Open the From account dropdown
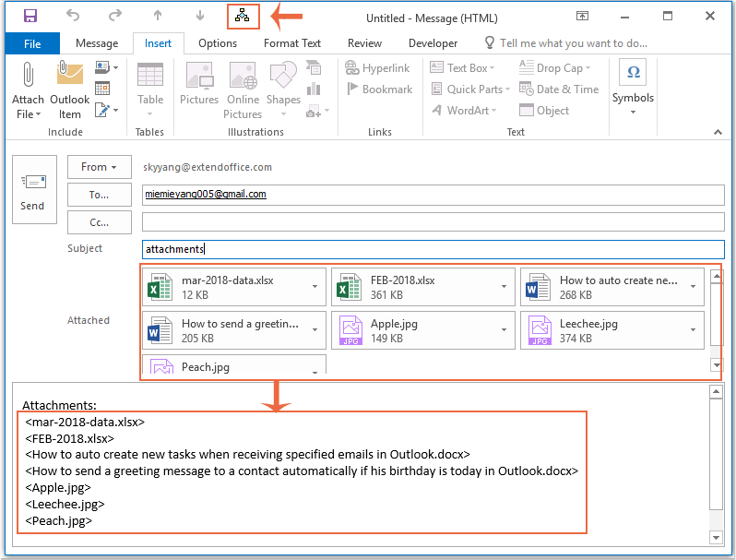Viewport: 736px width, 560px height. (99, 167)
